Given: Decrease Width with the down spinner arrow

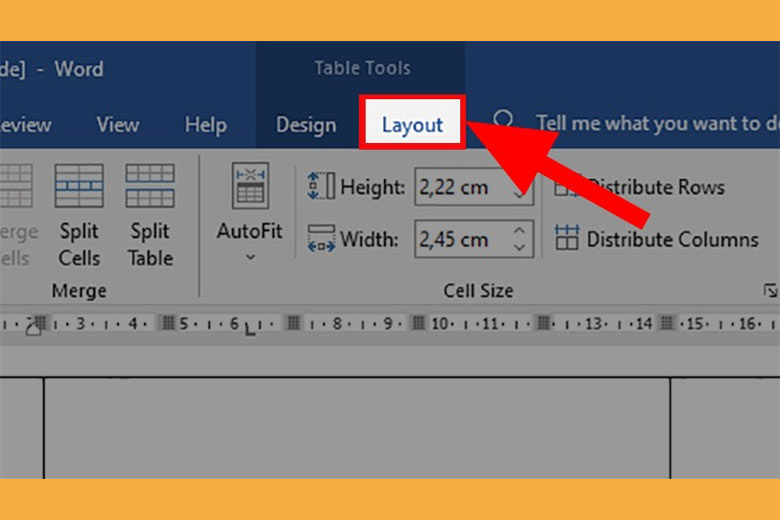Looking at the screenshot, I should pyautogui.click(x=519, y=247).
